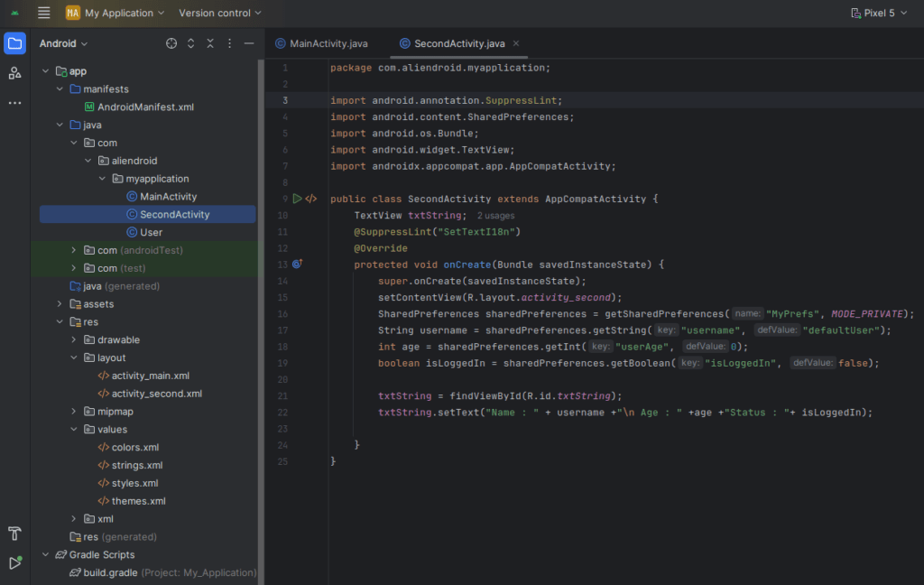Image resolution: width=924 pixels, height=585 pixels.
Task: Open the Project tool window folder icon
Action: [14, 43]
